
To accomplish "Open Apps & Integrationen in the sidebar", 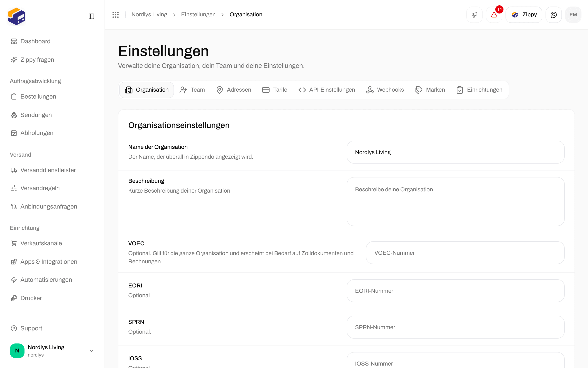I will (52, 262).
